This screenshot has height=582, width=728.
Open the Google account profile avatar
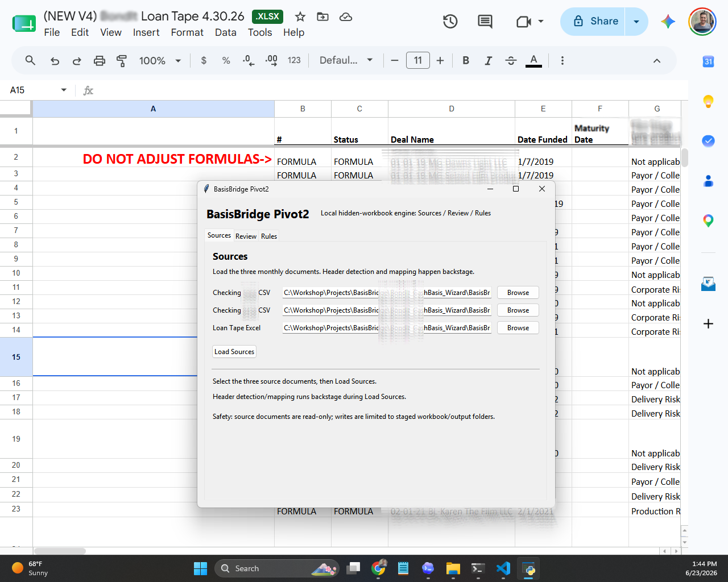[x=702, y=22]
